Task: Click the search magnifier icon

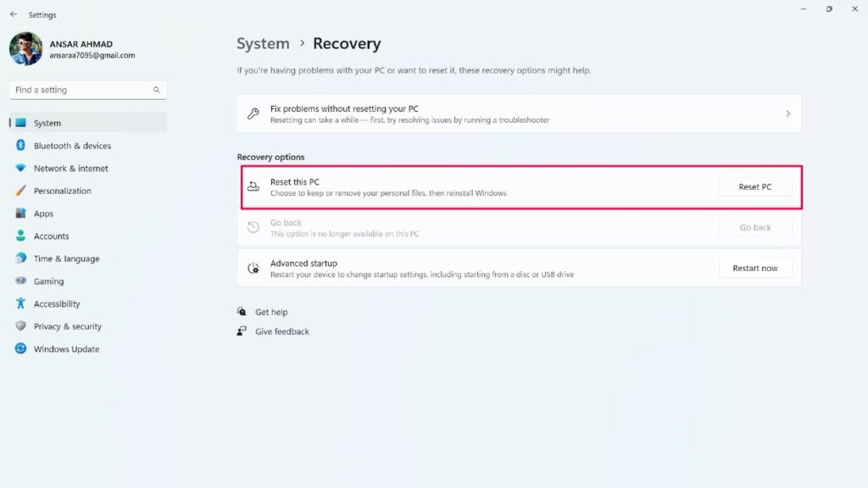Action: coord(157,90)
